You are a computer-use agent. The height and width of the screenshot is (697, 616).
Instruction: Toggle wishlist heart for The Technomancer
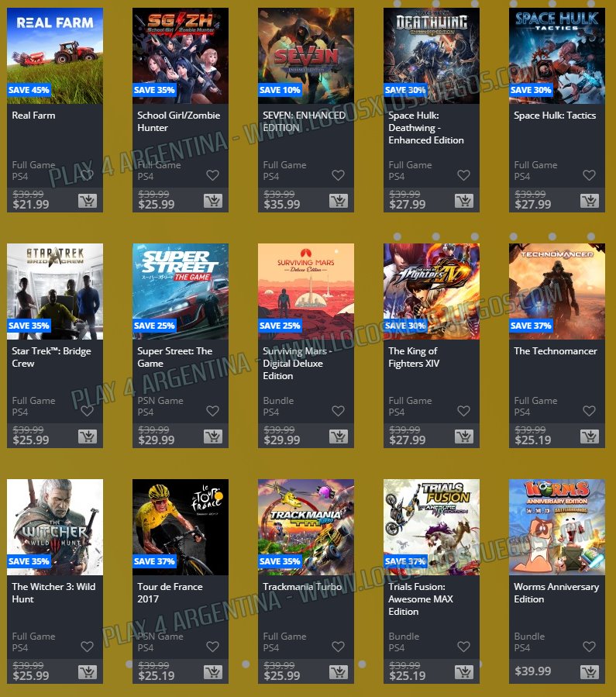coord(590,411)
